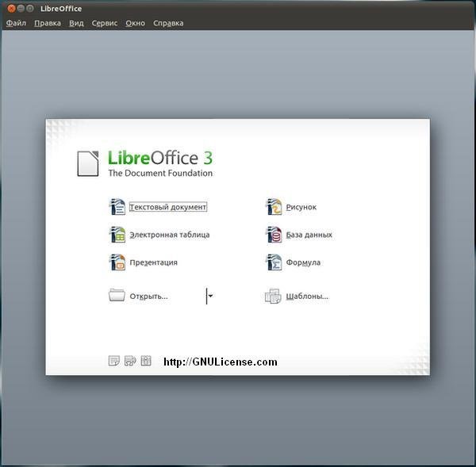
Task: Click the first small icon at bottom left
Action: (x=114, y=361)
